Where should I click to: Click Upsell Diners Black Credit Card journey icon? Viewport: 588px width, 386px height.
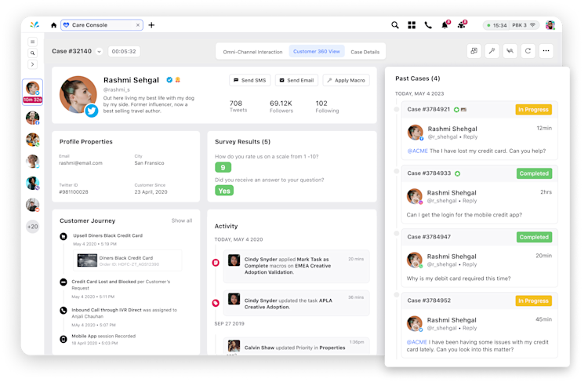click(64, 236)
